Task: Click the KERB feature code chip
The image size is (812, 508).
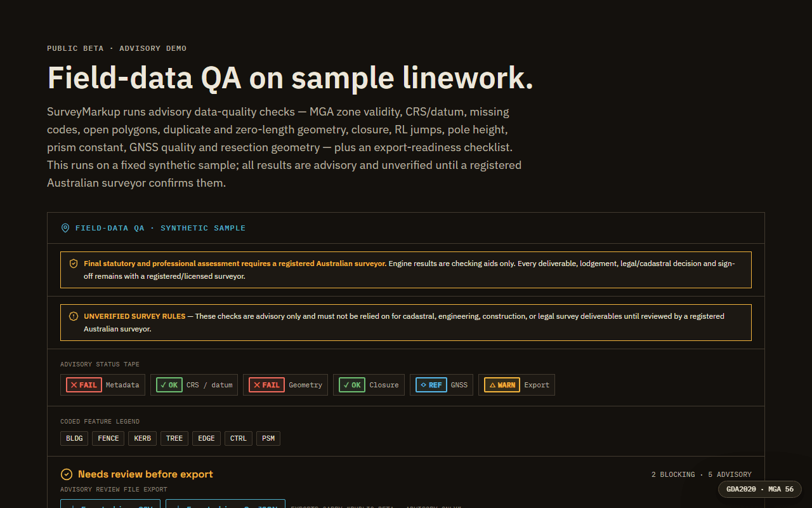Action: click(143, 438)
